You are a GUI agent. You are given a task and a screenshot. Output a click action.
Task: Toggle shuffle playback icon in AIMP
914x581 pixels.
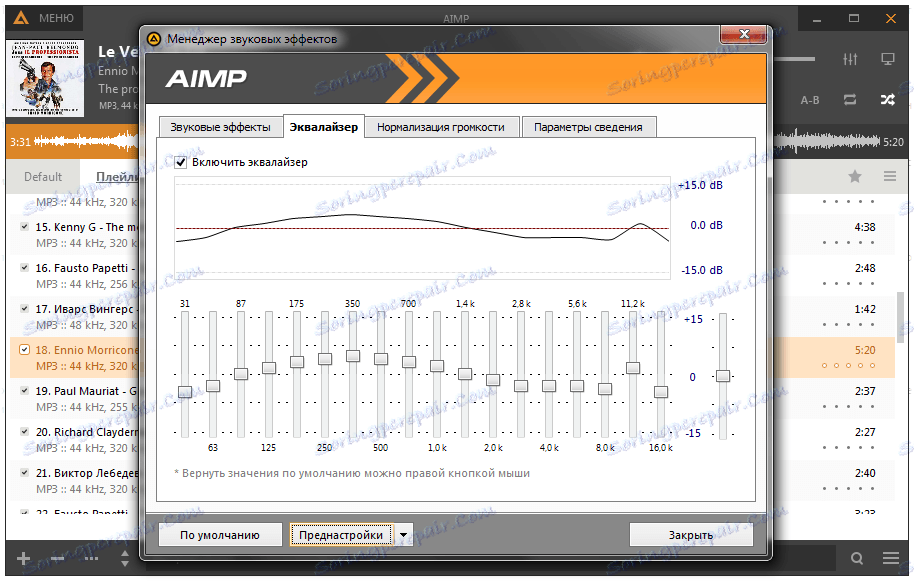[887, 100]
